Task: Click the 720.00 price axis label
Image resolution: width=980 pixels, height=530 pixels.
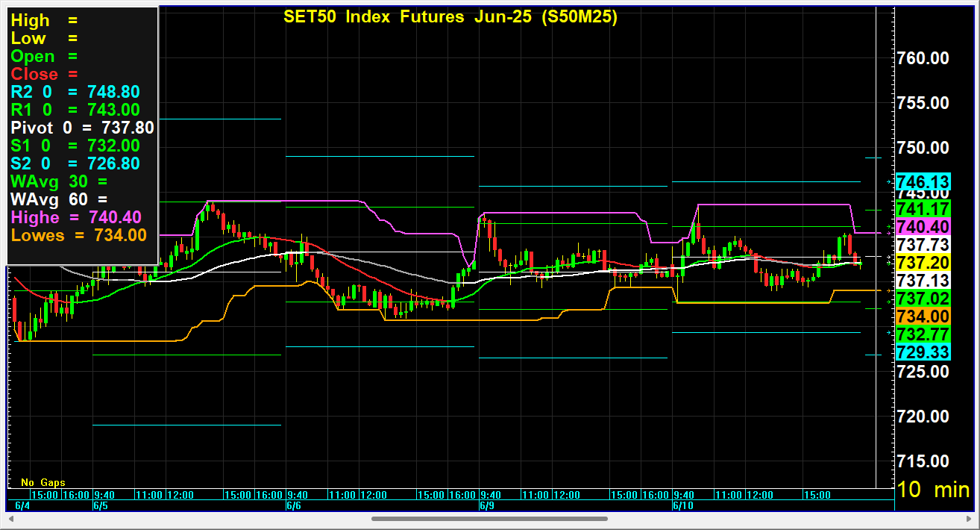Action: click(x=923, y=416)
